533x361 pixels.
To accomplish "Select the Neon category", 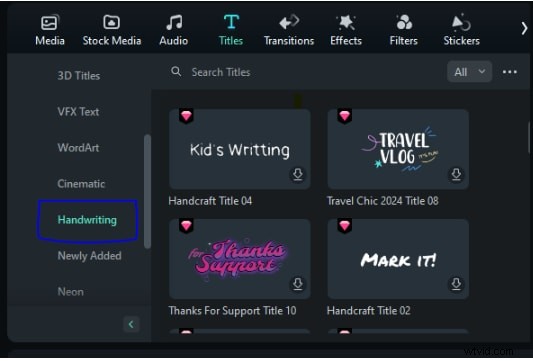I will click(x=70, y=292).
